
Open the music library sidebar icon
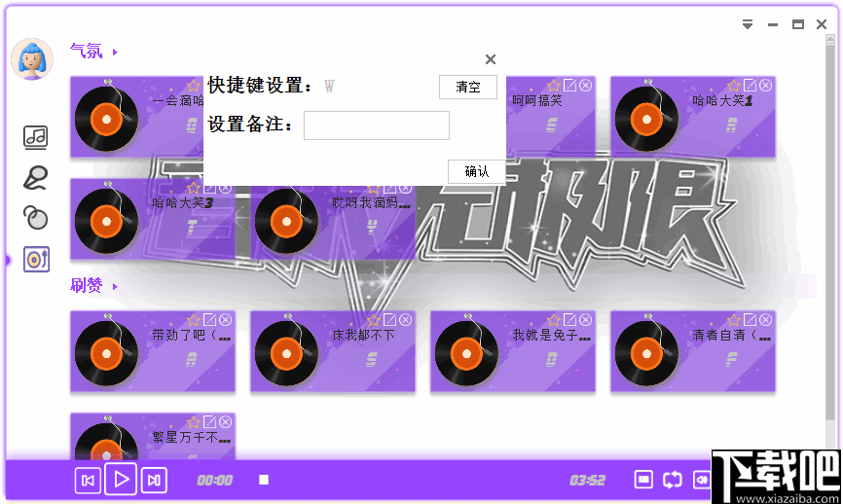(x=35, y=137)
